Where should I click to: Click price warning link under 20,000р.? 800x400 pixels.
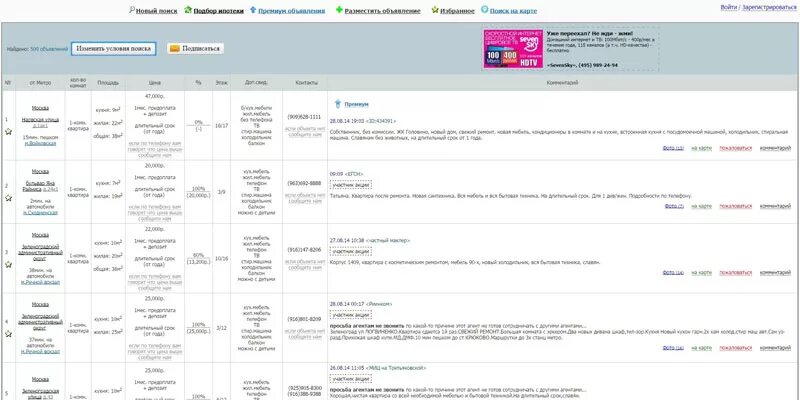(x=155, y=212)
